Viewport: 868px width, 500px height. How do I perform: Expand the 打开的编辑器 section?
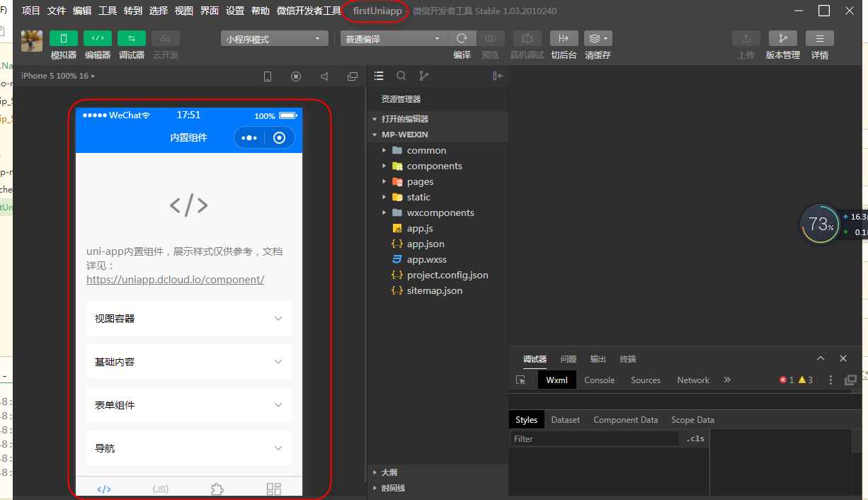(x=438, y=119)
